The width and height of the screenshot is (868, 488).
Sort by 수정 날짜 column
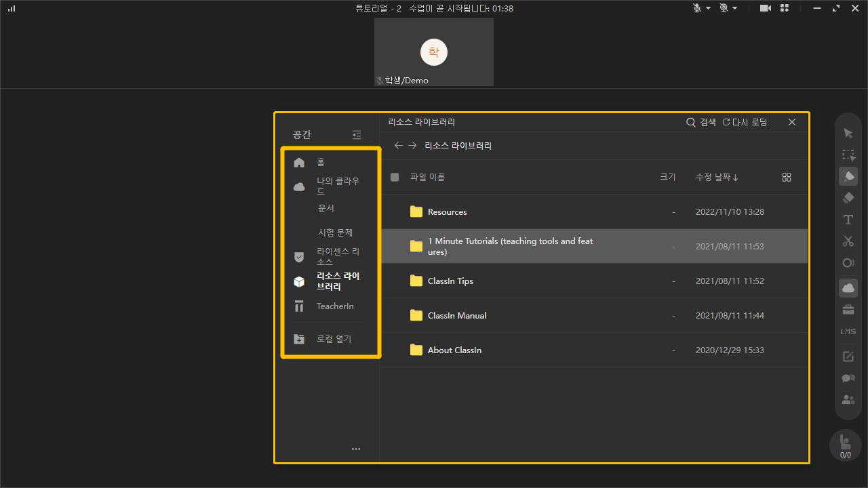[x=717, y=177]
